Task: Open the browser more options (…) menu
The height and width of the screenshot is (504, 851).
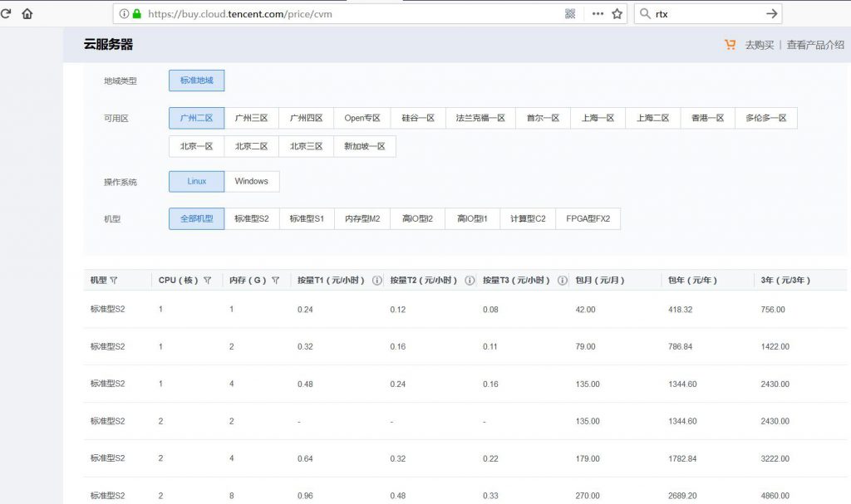Action: tap(598, 13)
